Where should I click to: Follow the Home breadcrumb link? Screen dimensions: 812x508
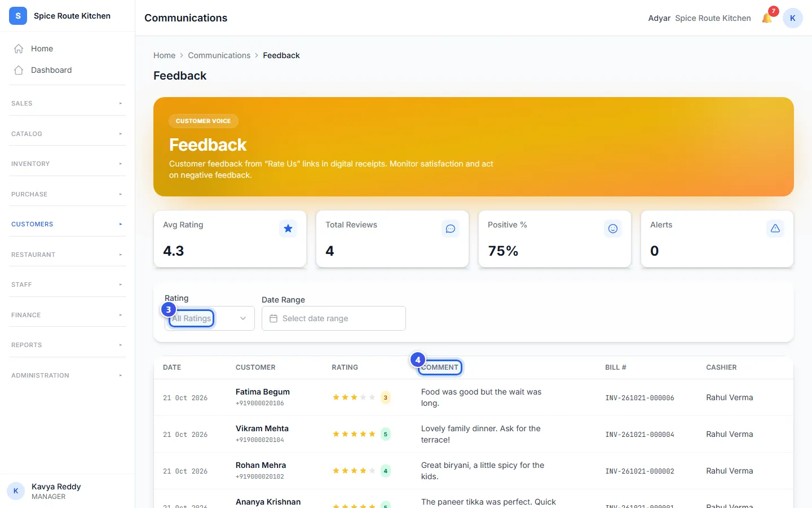click(x=164, y=55)
